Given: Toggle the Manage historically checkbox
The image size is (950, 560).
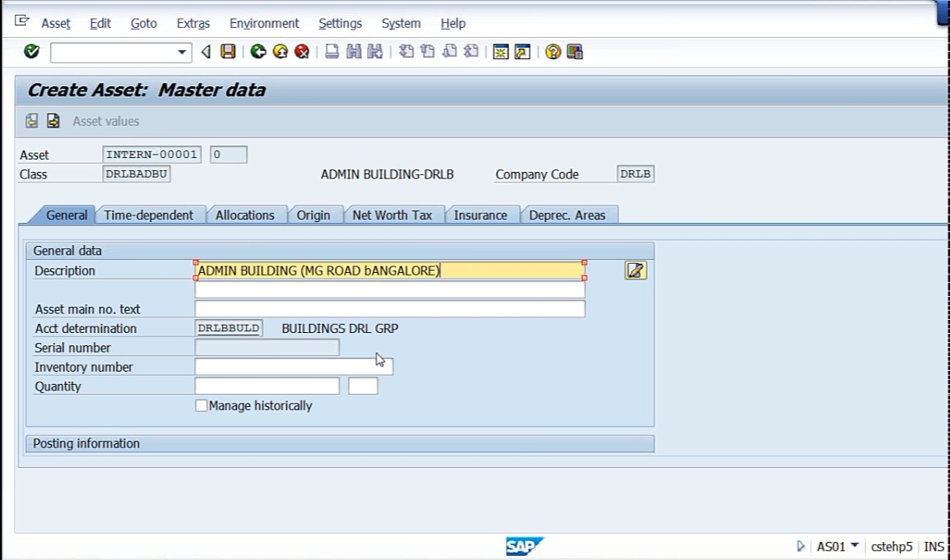Looking at the screenshot, I should pos(202,405).
